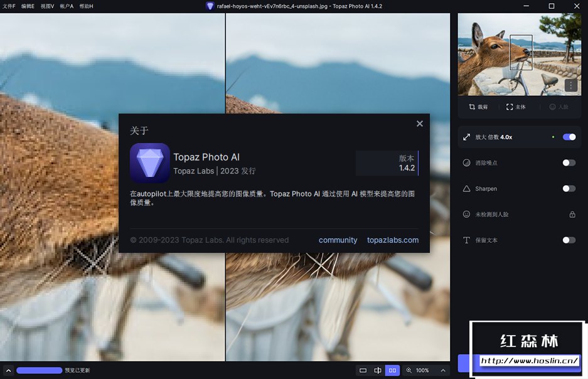Image resolution: width=588 pixels, height=379 pixels.
Task: Open the 帮助H menu
Action: click(x=86, y=6)
